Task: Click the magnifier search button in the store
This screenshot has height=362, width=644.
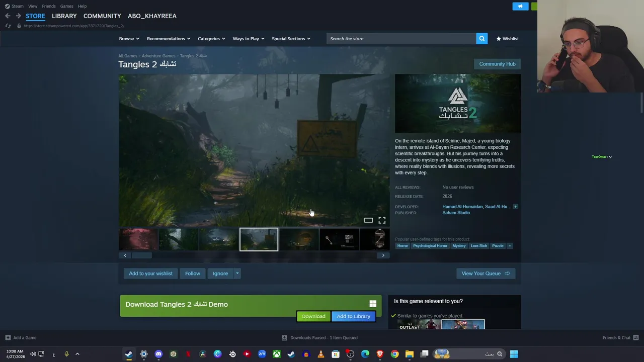Action: 481,39
